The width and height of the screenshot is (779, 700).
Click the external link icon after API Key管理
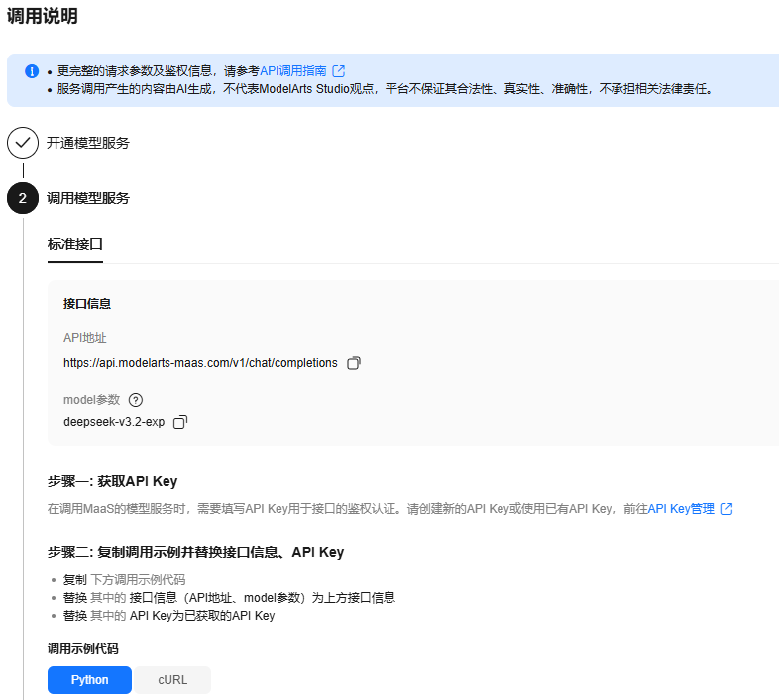pyautogui.click(x=726, y=509)
